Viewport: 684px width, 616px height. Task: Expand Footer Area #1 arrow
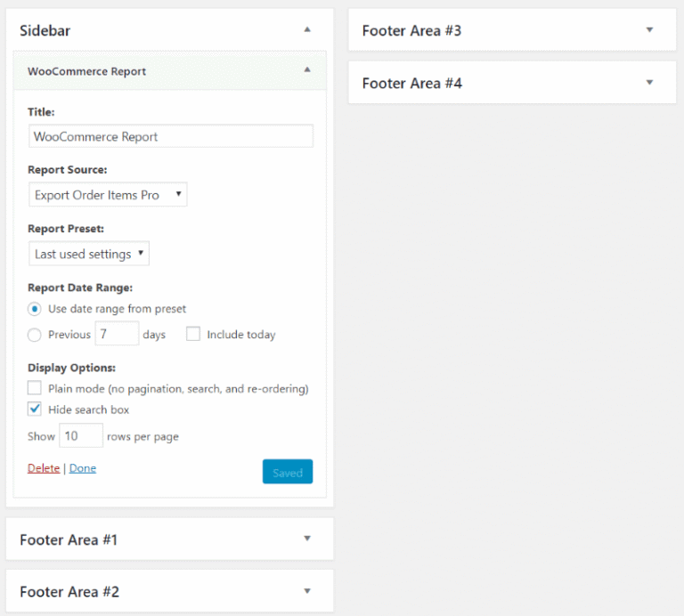(307, 539)
